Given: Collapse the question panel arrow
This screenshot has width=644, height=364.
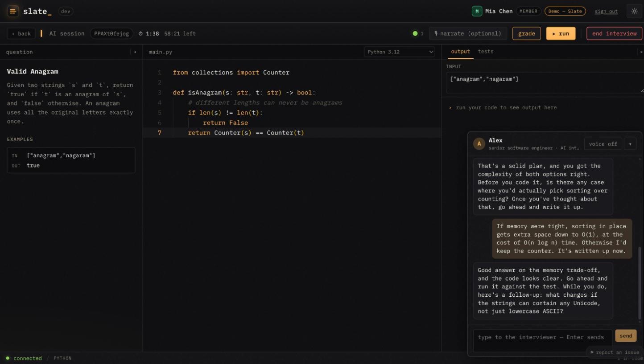Looking at the screenshot, I should click(135, 52).
